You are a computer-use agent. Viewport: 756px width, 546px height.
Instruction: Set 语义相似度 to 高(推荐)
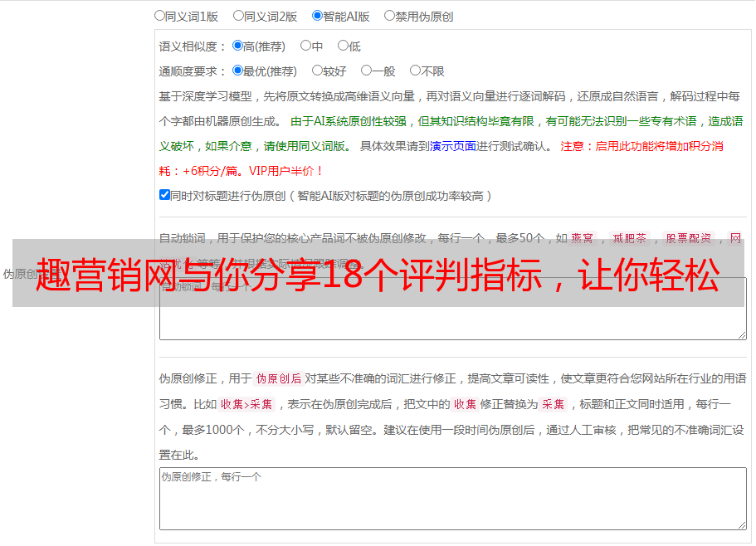click(x=237, y=46)
